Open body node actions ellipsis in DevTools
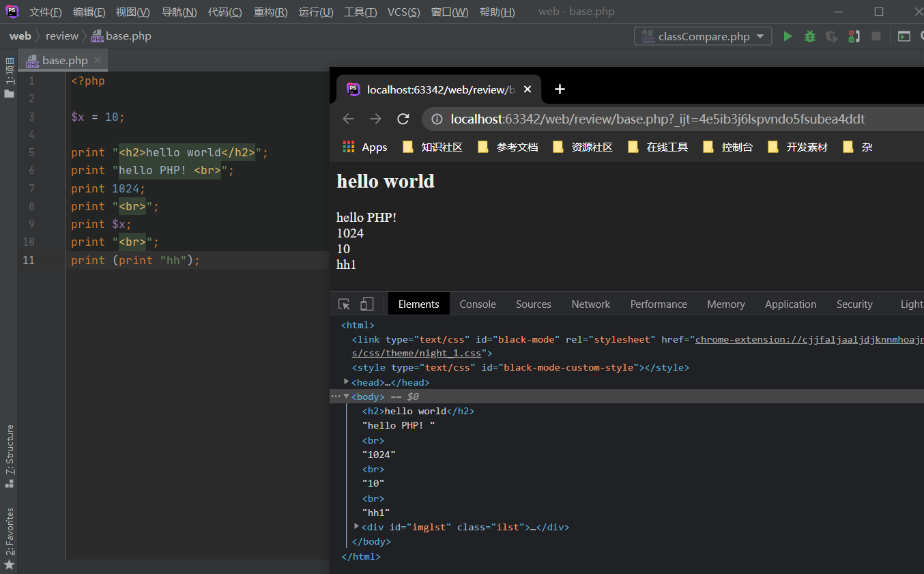Viewport: 924px width, 574px height. [335, 397]
